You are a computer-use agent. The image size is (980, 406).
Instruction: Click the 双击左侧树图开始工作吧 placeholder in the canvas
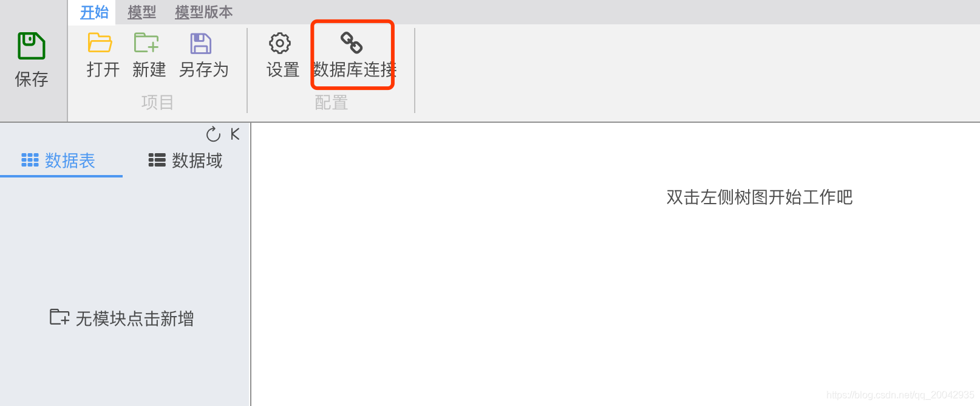coord(760,198)
